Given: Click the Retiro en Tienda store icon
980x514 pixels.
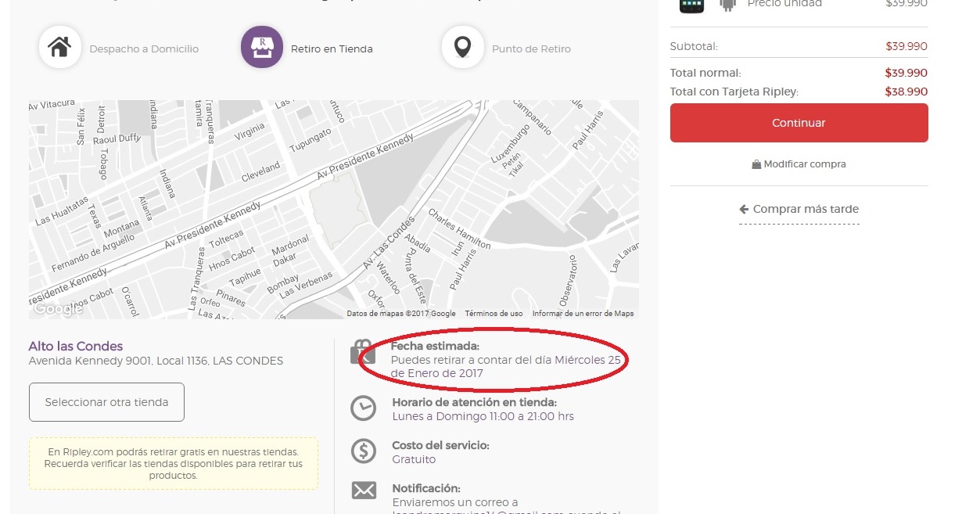Looking at the screenshot, I should click(262, 48).
